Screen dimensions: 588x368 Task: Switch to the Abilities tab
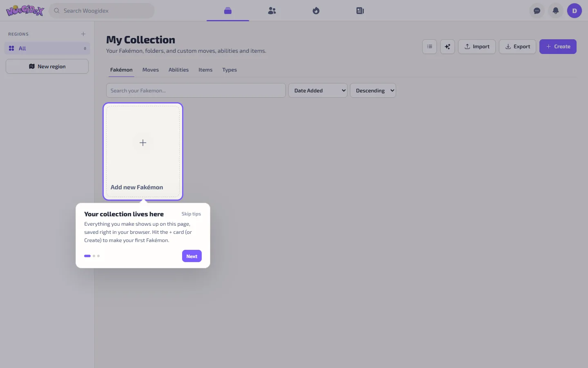click(178, 70)
